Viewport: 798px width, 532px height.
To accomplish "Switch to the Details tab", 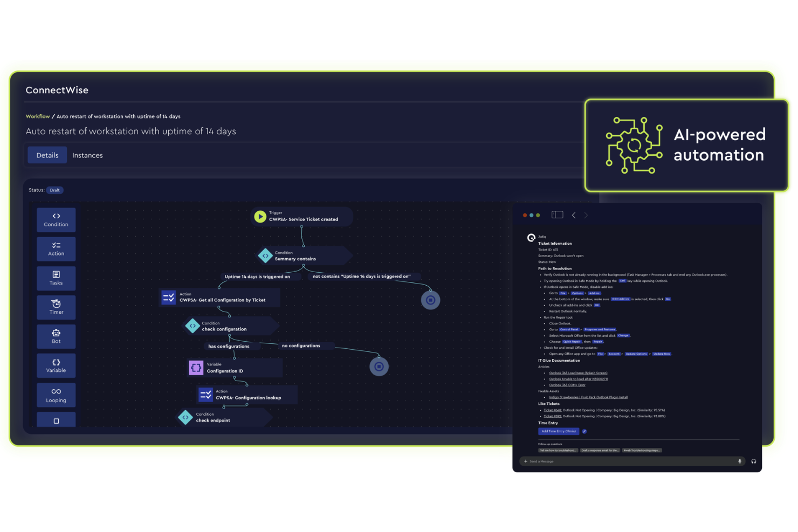I will point(47,155).
